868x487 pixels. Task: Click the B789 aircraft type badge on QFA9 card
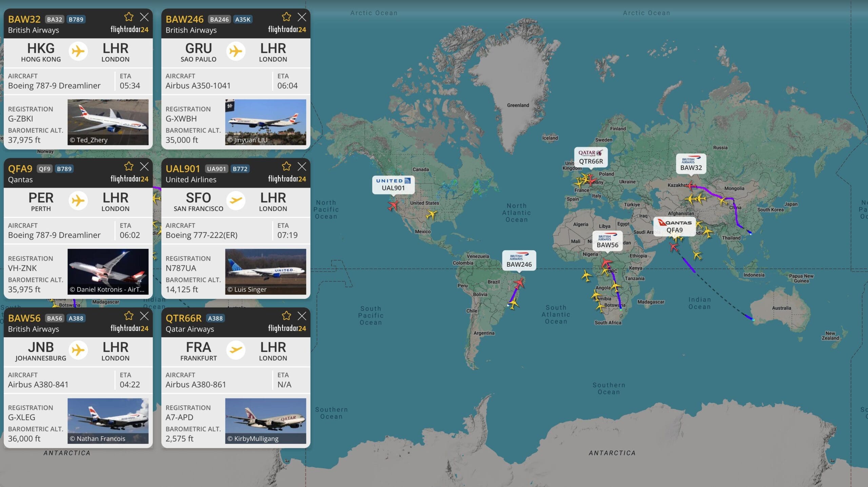coord(64,168)
